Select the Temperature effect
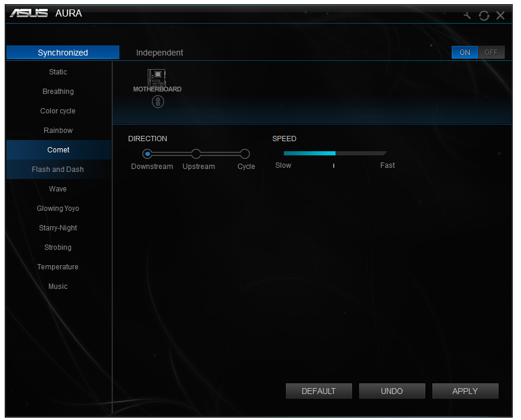The height and width of the screenshot is (420, 521). point(58,267)
